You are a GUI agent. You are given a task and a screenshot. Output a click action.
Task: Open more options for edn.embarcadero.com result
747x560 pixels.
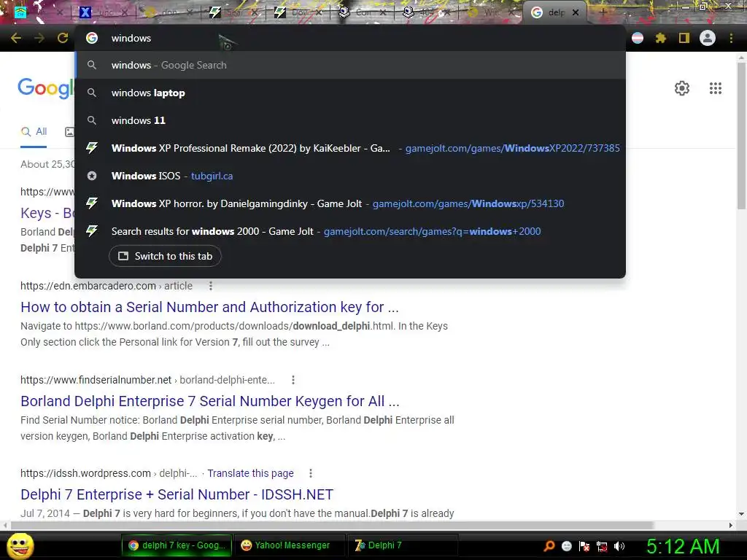(211, 286)
